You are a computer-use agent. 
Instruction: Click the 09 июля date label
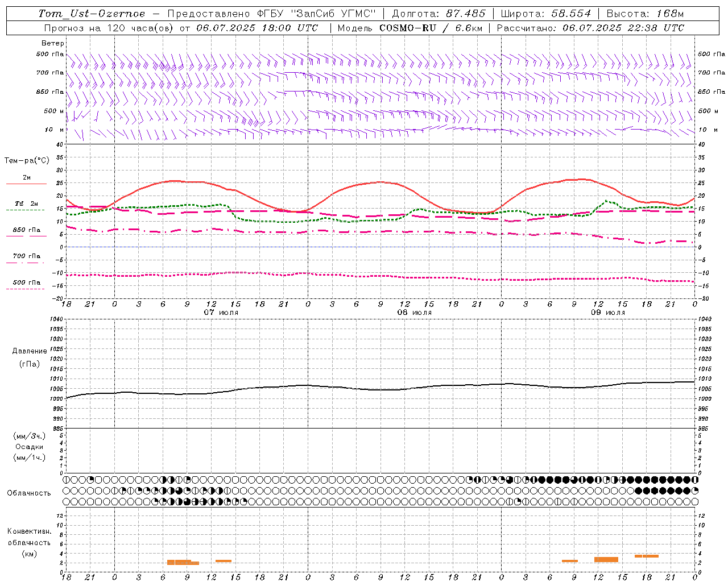pos(608,313)
